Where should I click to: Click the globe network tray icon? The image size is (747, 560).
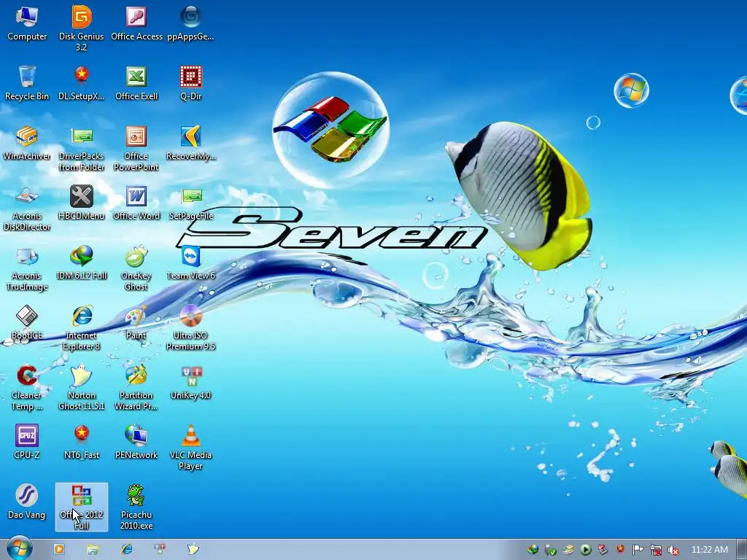533,550
